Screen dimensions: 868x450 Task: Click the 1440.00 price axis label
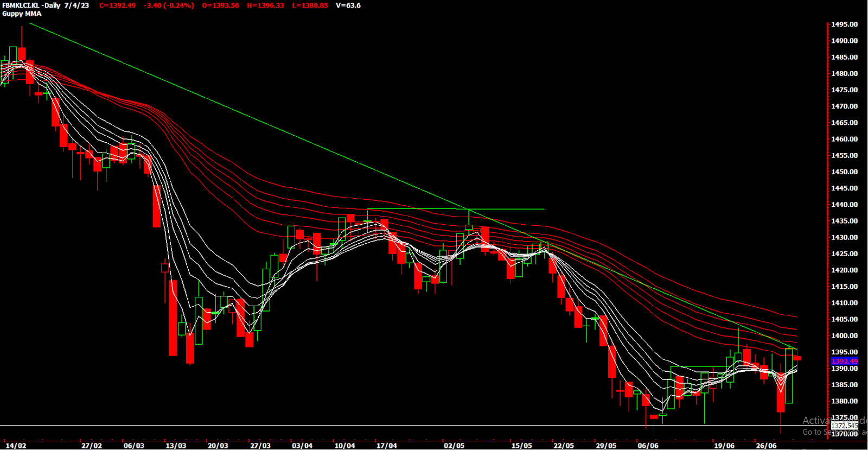point(845,205)
